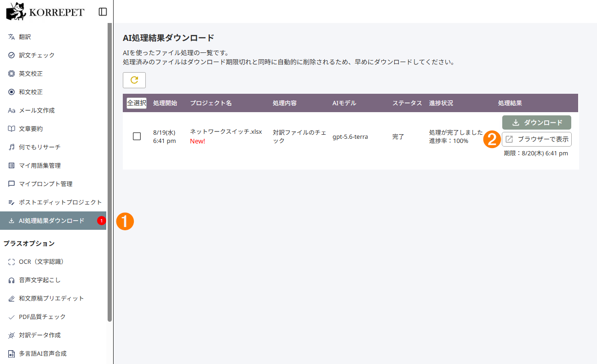The height and width of the screenshot is (364, 597).
Task: Tick the checkbox for ネットワークスイッチ.xlsx
Action: tap(137, 136)
